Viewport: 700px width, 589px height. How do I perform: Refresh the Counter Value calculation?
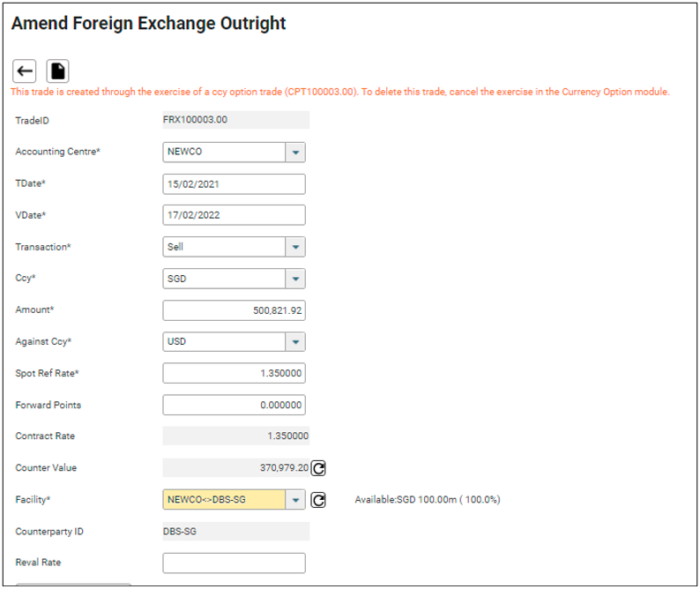coord(319,468)
